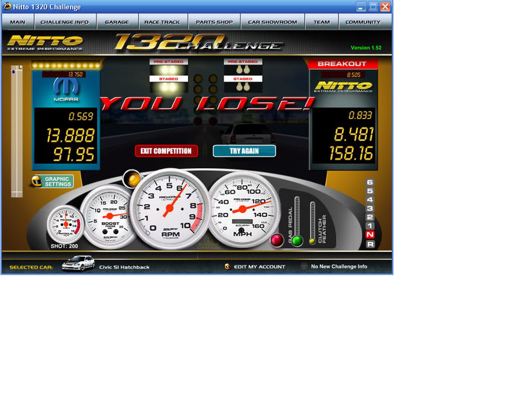Click the nitrous pressure gauge
Screen dimensions: 532x399
click(65, 223)
